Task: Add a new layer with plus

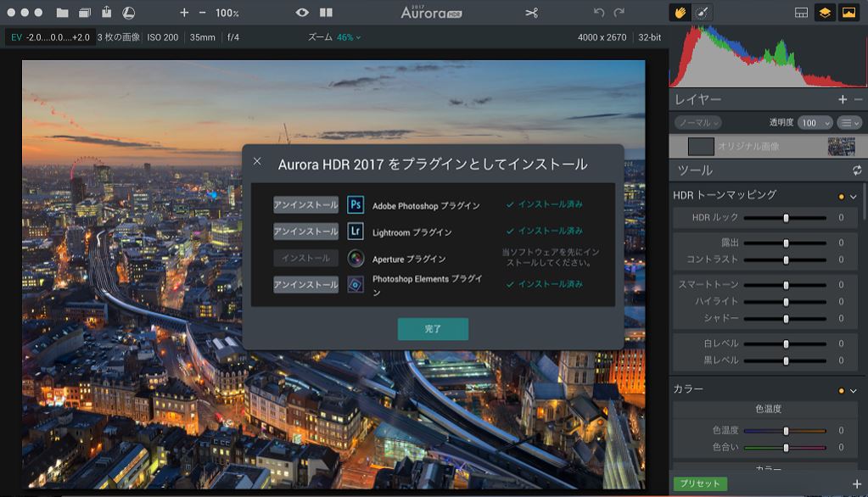Action: click(843, 99)
